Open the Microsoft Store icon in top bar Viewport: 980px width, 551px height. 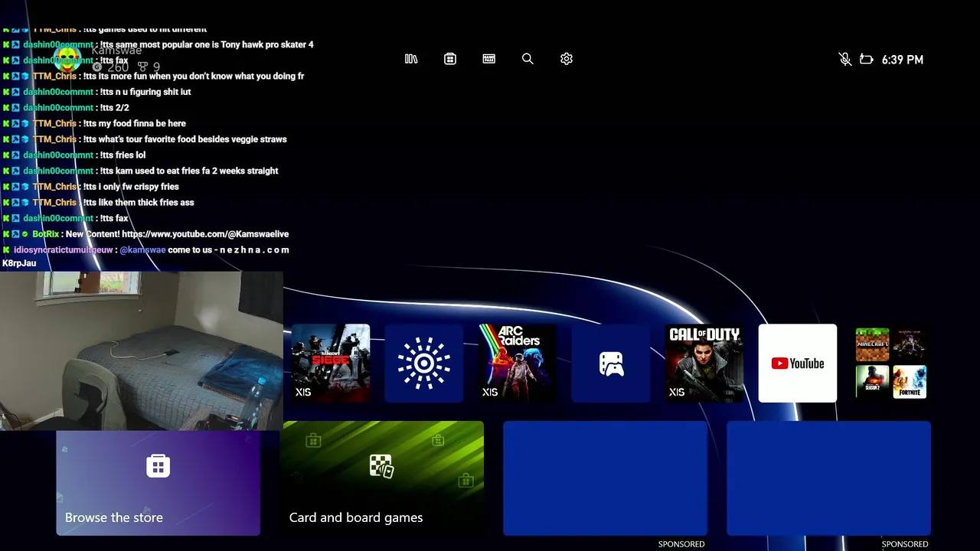tap(450, 59)
